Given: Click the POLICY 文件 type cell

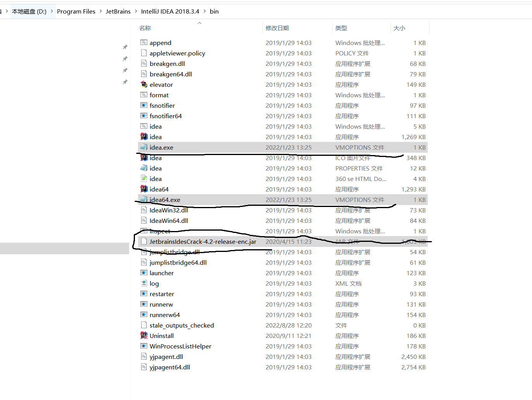Looking at the screenshot, I should coord(352,53).
